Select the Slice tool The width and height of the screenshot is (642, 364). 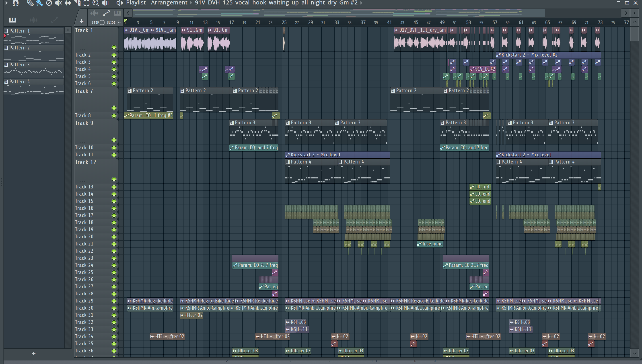pyautogui.click(x=77, y=3)
